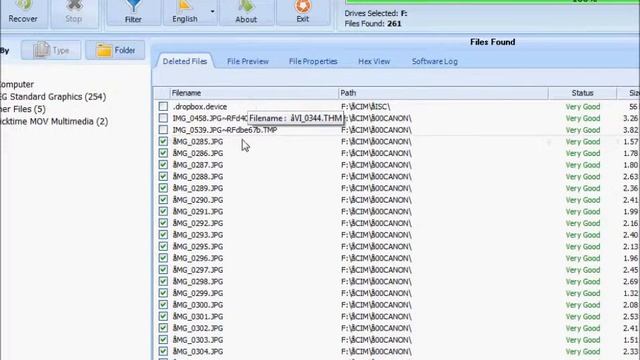
Task: Select the MG_0298.JPG filename
Action: 198,282
